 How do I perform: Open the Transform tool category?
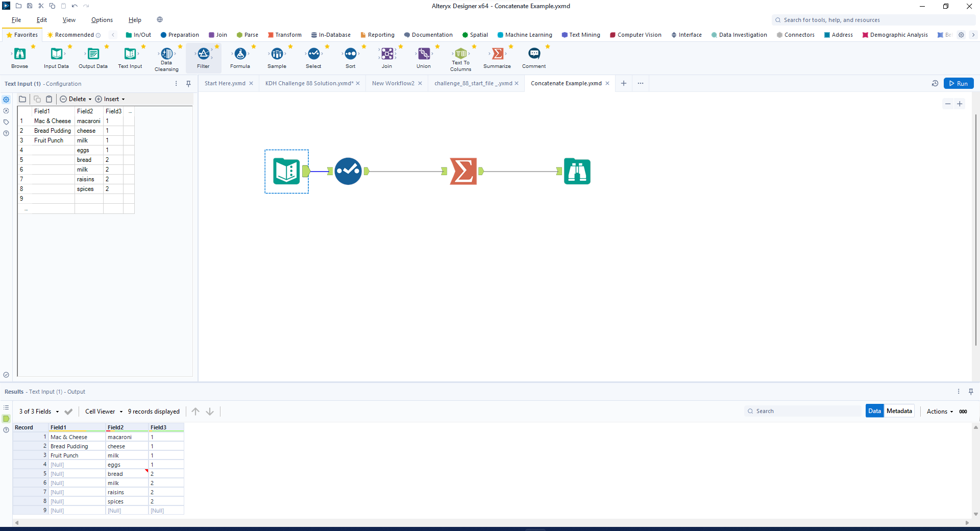[285, 35]
